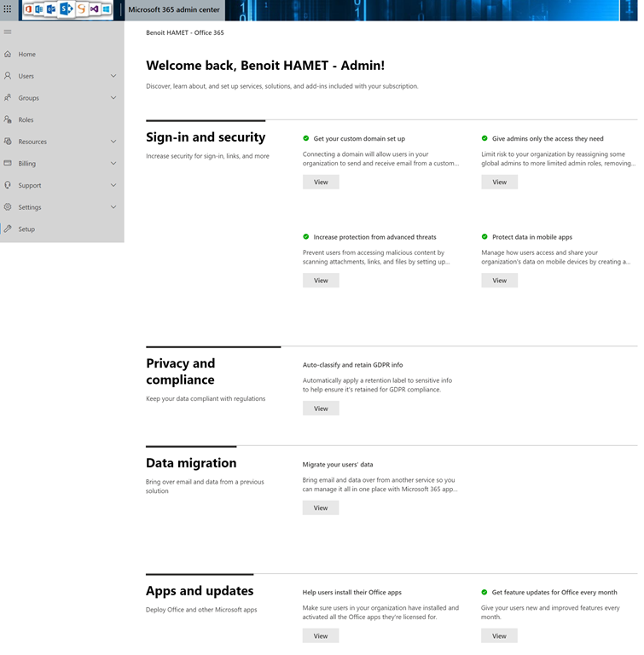
Task: Expand the Settings menu chevron
Action: tap(113, 207)
